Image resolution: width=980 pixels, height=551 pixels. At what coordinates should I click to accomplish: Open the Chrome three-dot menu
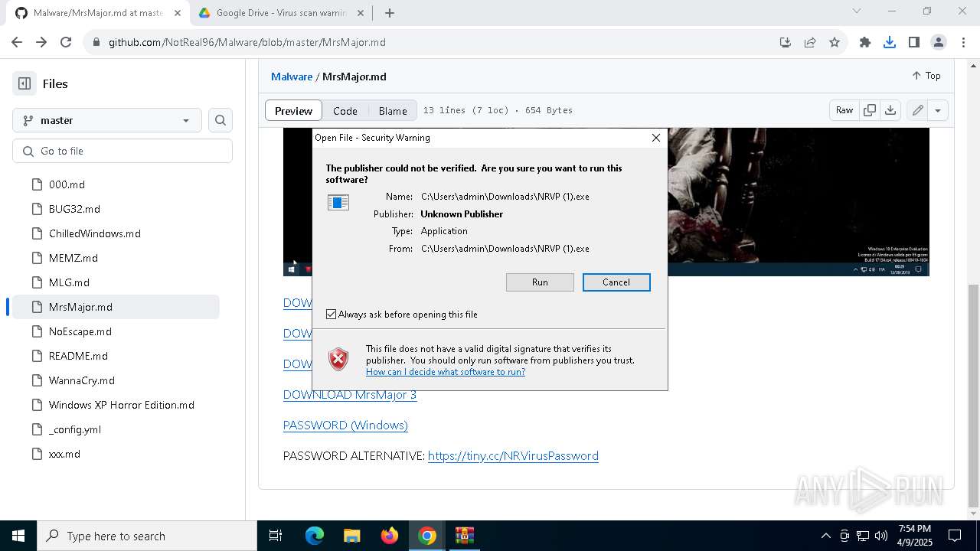coord(962,43)
